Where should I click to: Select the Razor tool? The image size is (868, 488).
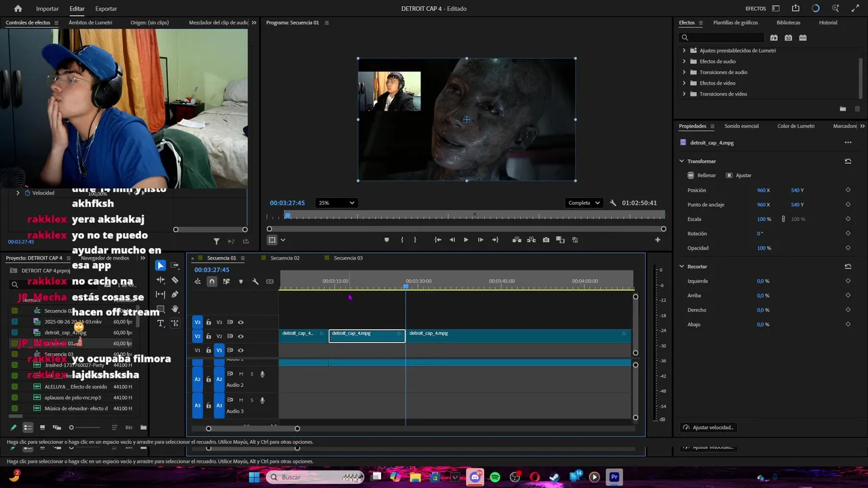click(x=175, y=280)
